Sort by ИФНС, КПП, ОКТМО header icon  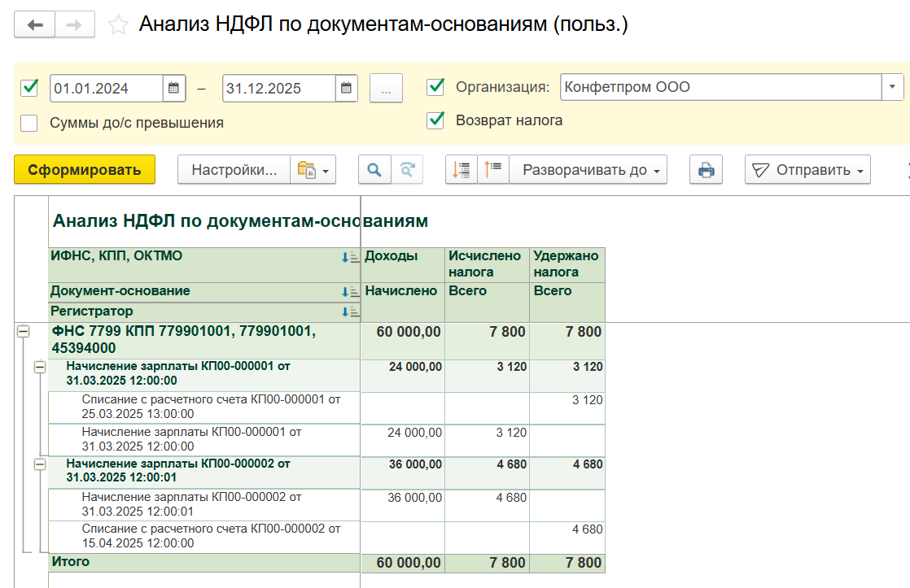pos(350,257)
